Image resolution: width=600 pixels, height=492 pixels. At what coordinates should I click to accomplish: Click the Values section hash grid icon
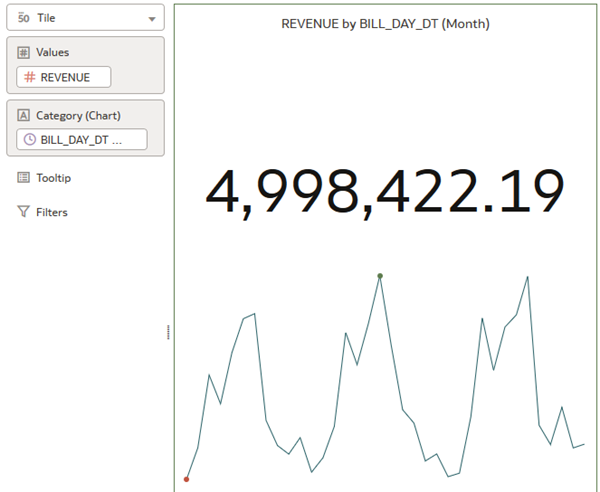click(23, 52)
